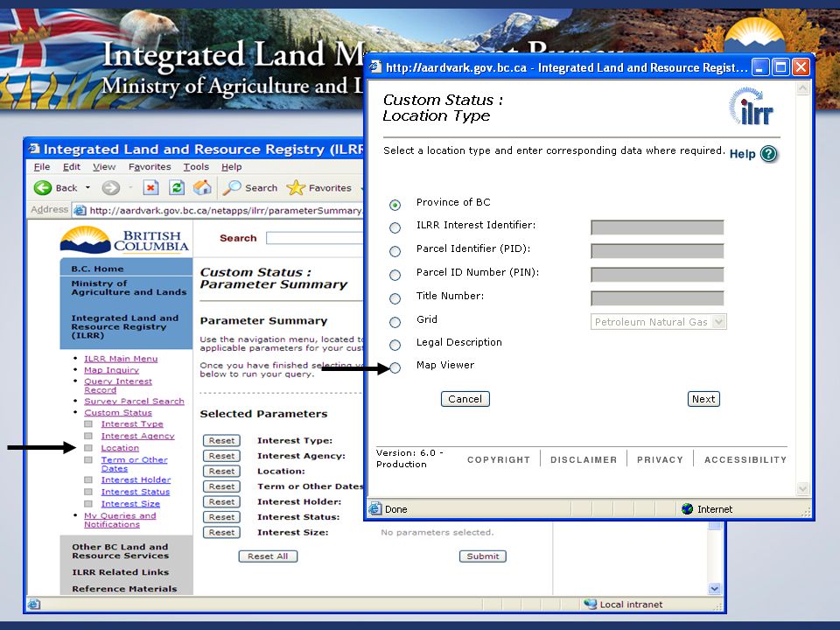Open the Favorites menu in menu bar
This screenshot has height=630, width=840.
(x=150, y=166)
